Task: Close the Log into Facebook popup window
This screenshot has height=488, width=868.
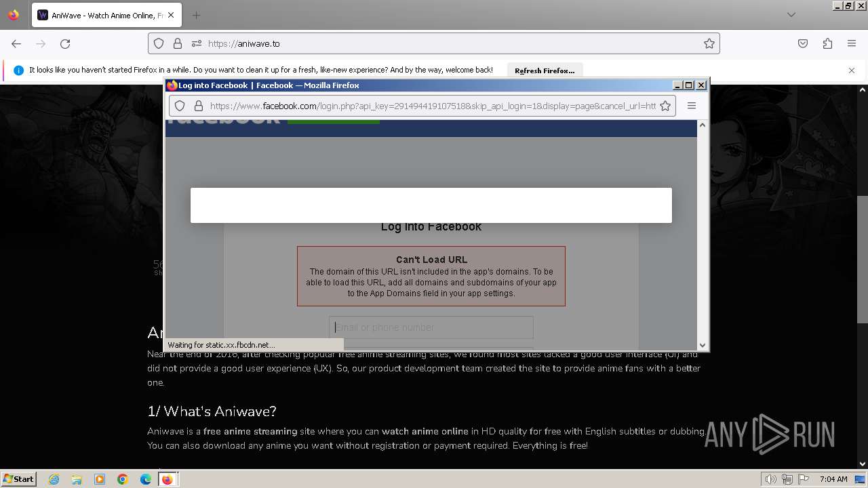Action: (701, 85)
